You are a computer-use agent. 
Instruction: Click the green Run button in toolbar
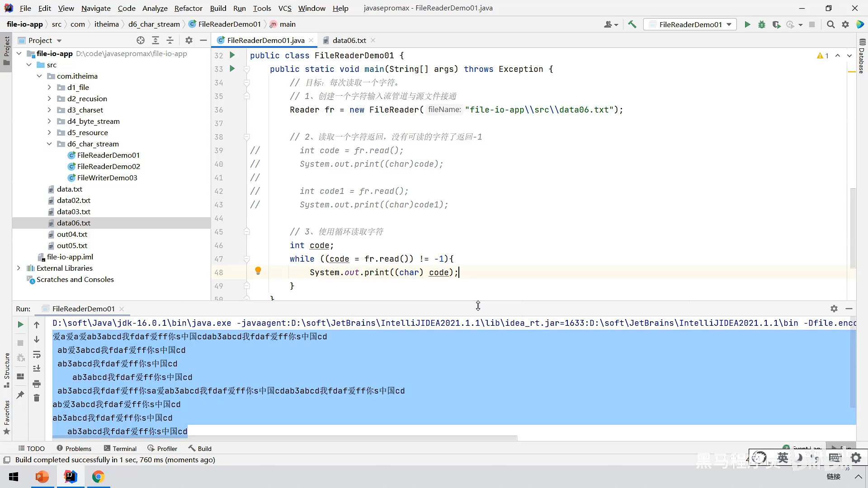pos(747,24)
